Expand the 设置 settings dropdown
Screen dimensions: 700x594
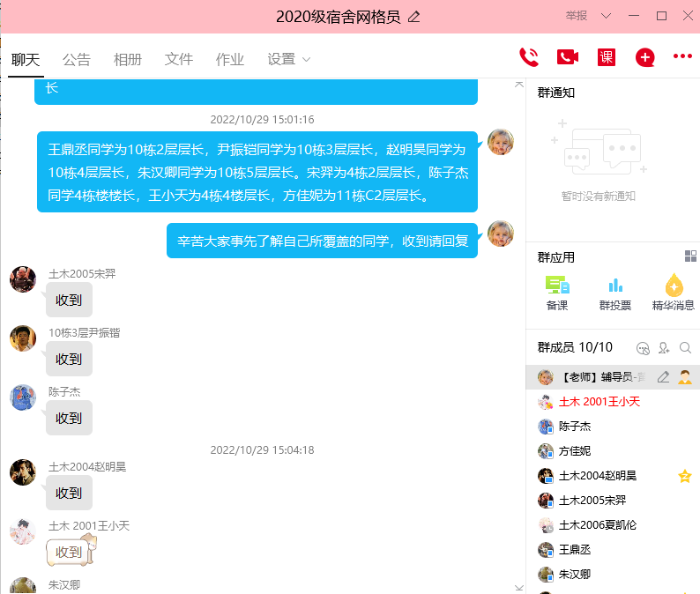289,59
